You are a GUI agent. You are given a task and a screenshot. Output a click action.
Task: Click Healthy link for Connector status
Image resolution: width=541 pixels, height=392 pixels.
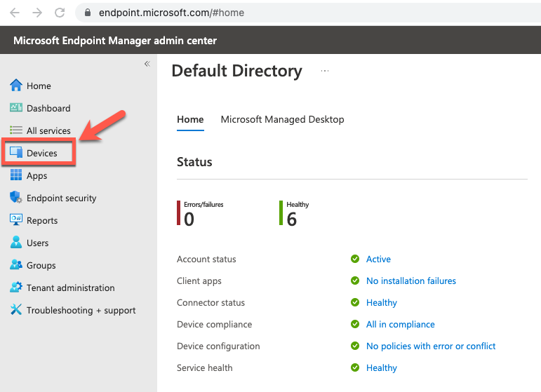tap(381, 303)
